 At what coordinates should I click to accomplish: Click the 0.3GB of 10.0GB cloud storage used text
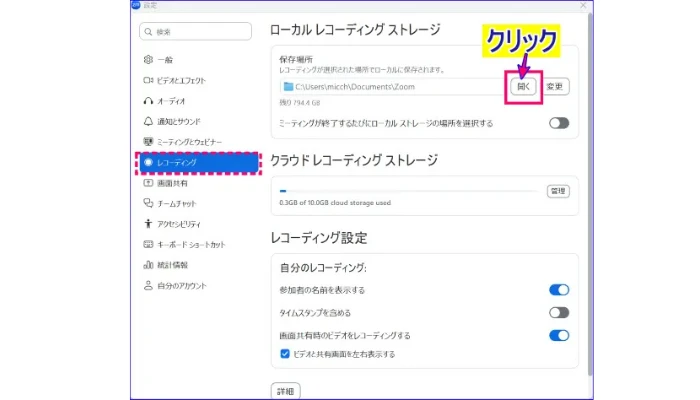(335, 203)
